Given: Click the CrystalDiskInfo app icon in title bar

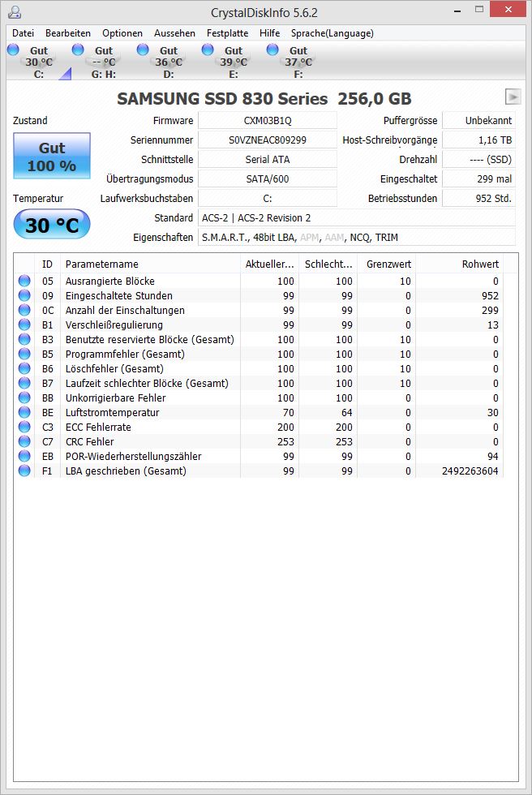Looking at the screenshot, I should click(15, 11).
